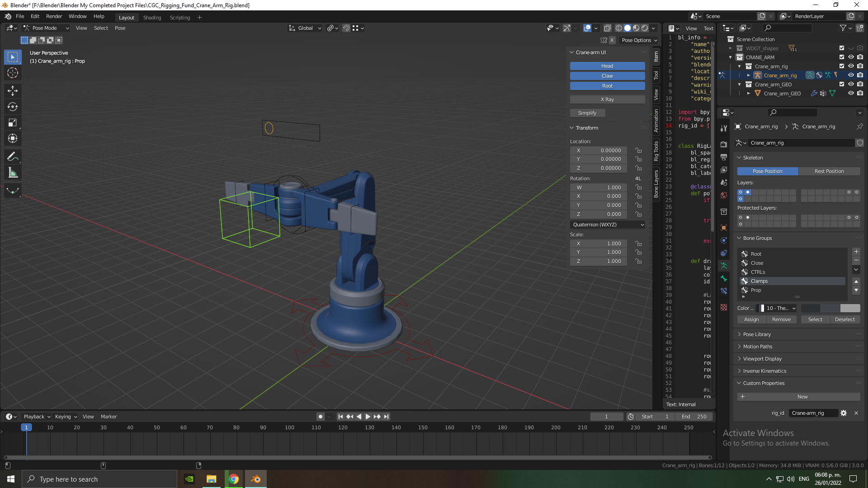The image size is (868, 488).
Task: Open Chrome from the taskbar
Action: pyautogui.click(x=234, y=479)
